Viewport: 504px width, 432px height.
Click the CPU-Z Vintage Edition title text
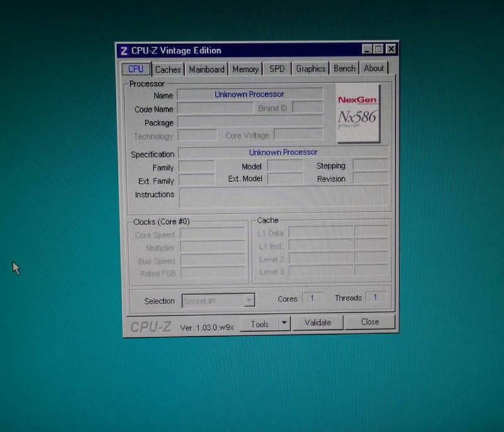coord(176,50)
